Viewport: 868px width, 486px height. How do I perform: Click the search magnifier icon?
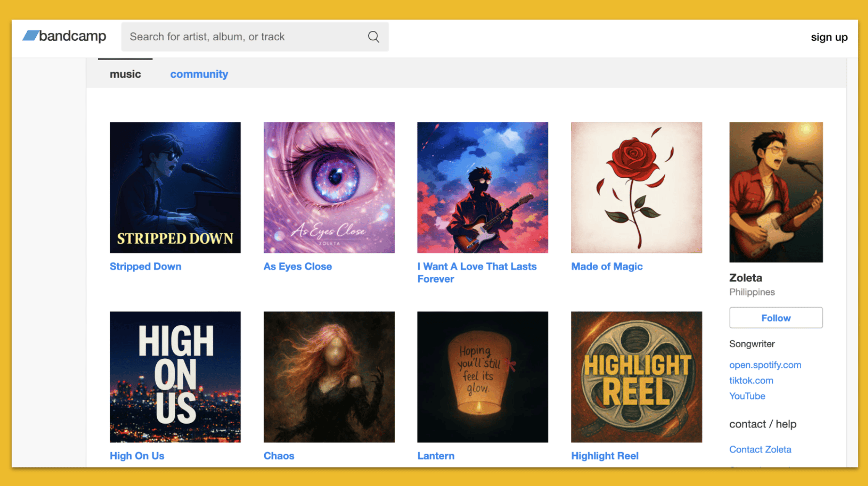[x=374, y=37]
